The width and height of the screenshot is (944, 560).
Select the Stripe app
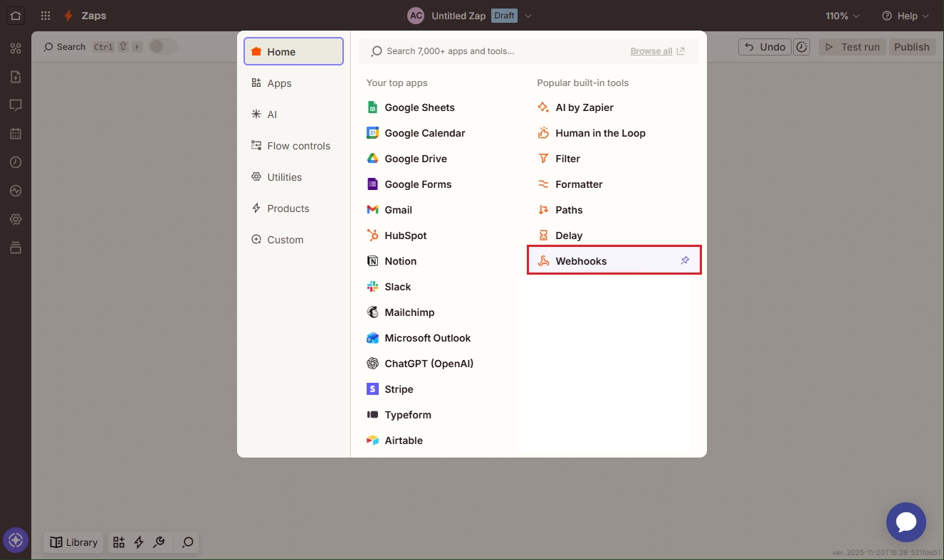click(x=389, y=389)
